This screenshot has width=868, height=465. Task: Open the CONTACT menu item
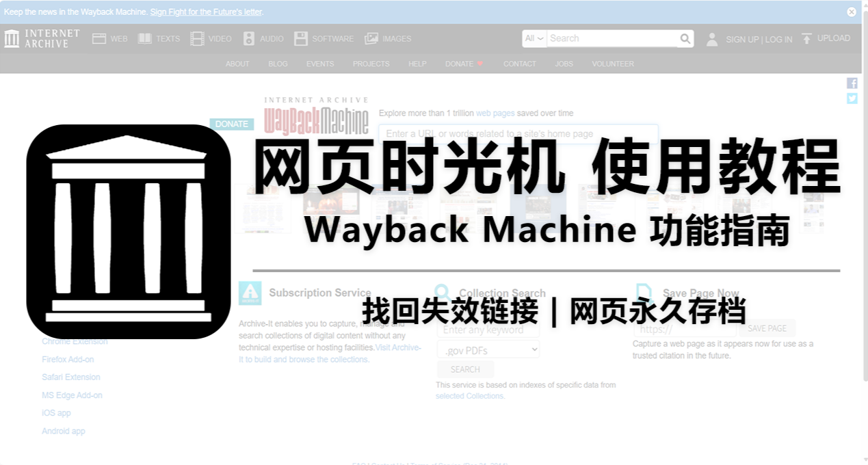click(520, 64)
